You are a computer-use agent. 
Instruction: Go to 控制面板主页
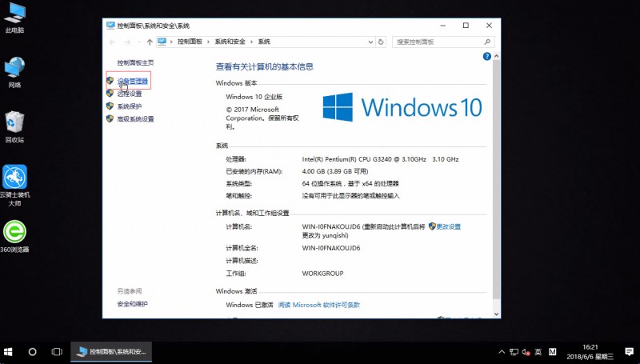pos(135,62)
